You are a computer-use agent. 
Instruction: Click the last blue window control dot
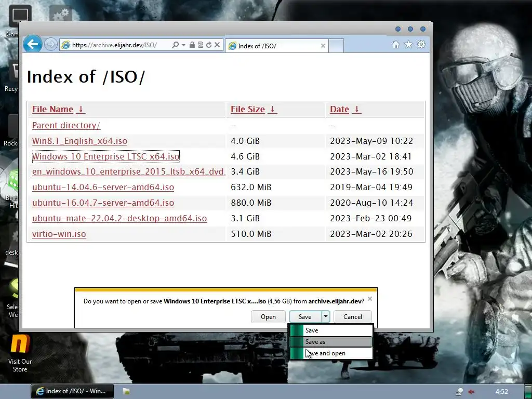pyautogui.click(x=423, y=29)
